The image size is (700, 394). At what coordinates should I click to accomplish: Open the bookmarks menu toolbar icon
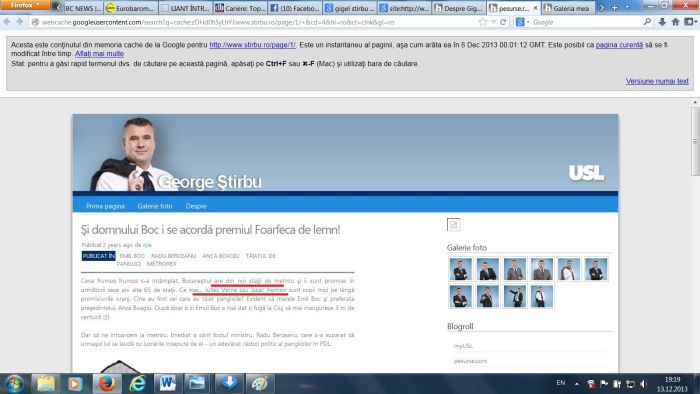[690, 22]
